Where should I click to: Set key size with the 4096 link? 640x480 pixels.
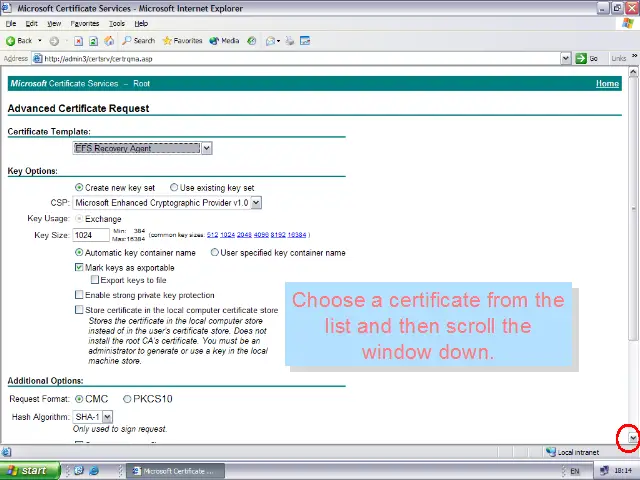pos(261,235)
